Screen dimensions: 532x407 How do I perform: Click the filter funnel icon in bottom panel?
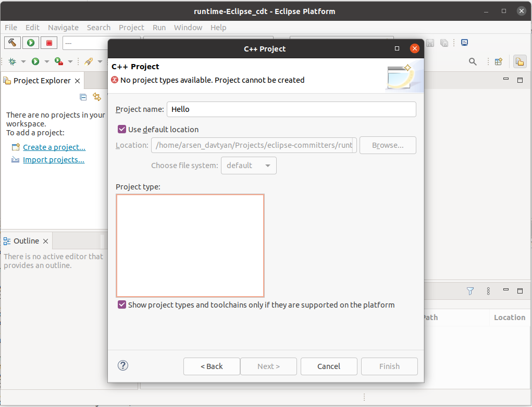pyautogui.click(x=470, y=291)
